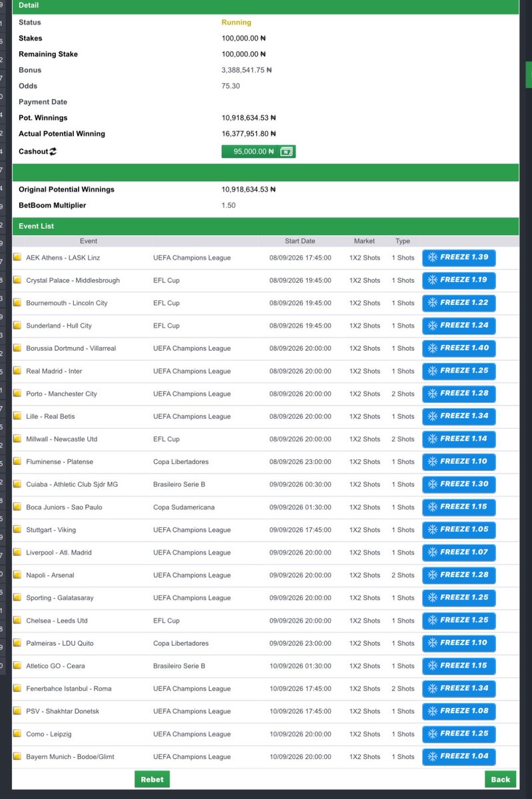Click yellow status icon beside Cuiaba - Athletic Club
The image size is (532, 799).
tap(17, 484)
